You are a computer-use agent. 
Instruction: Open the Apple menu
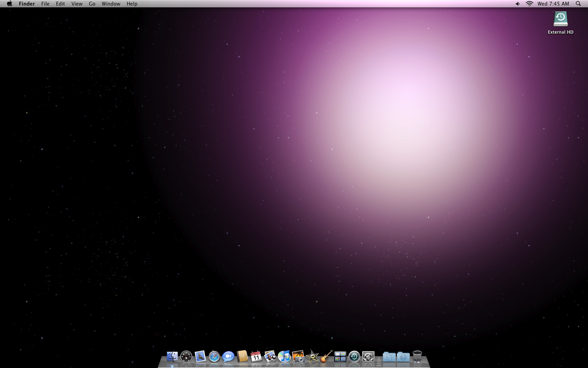tap(9, 4)
